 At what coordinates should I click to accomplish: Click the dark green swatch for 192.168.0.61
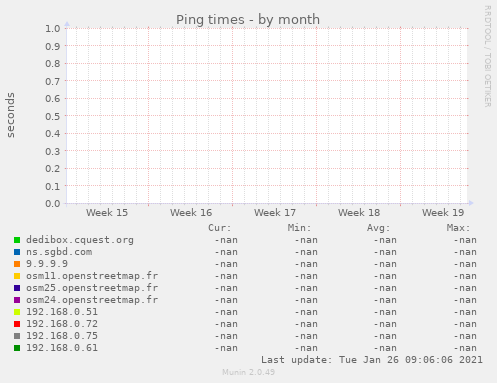coord(17,348)
